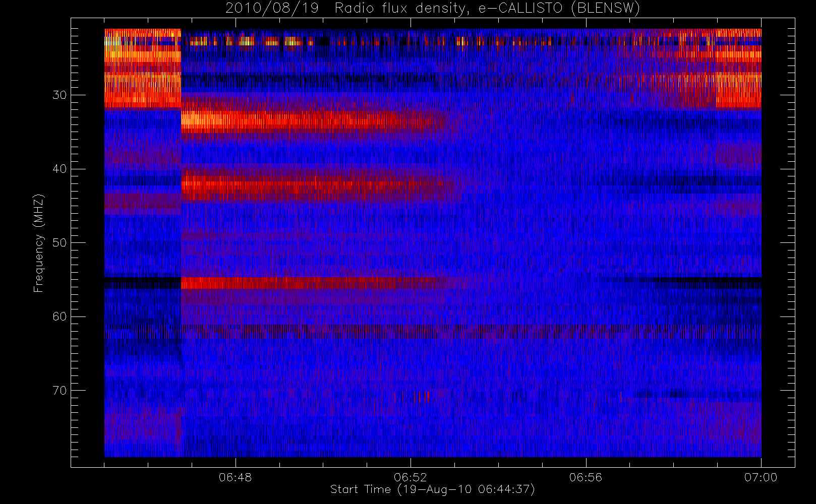Click the 40 frequency tick label
This screenshot has height=504, width=816.
click(60, 169)
